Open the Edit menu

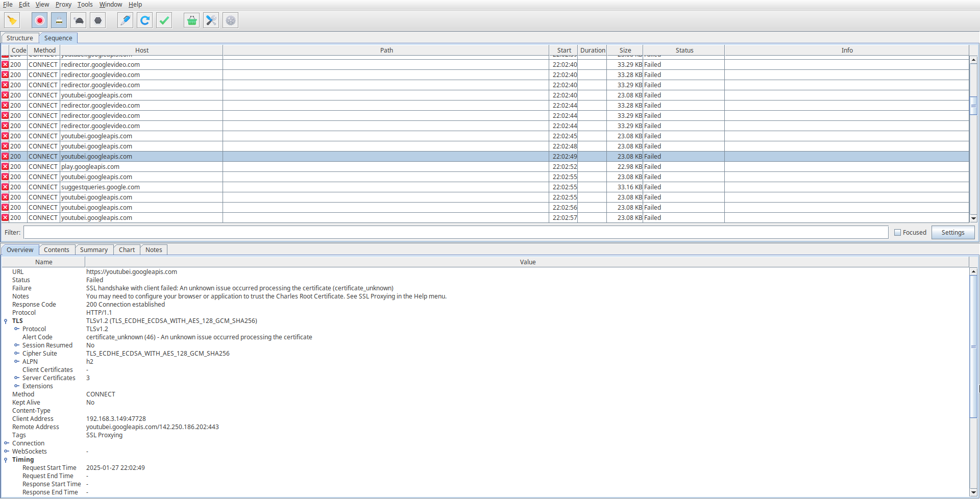coord(24,5)
